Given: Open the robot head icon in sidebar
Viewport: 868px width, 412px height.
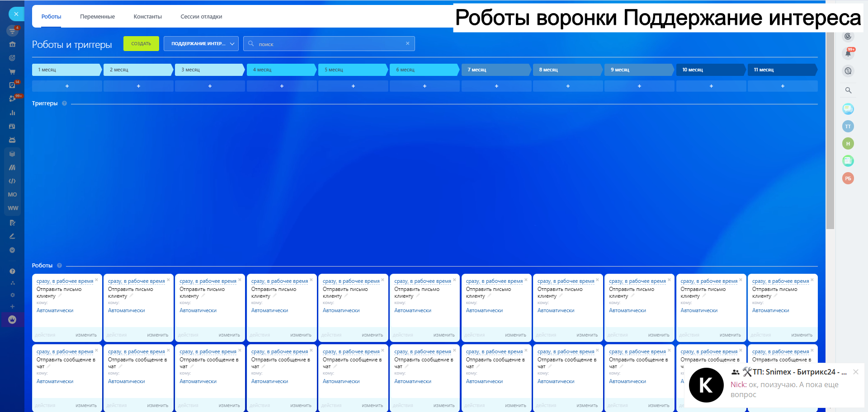Looking at the screenshot, I should tap(12, 140).
